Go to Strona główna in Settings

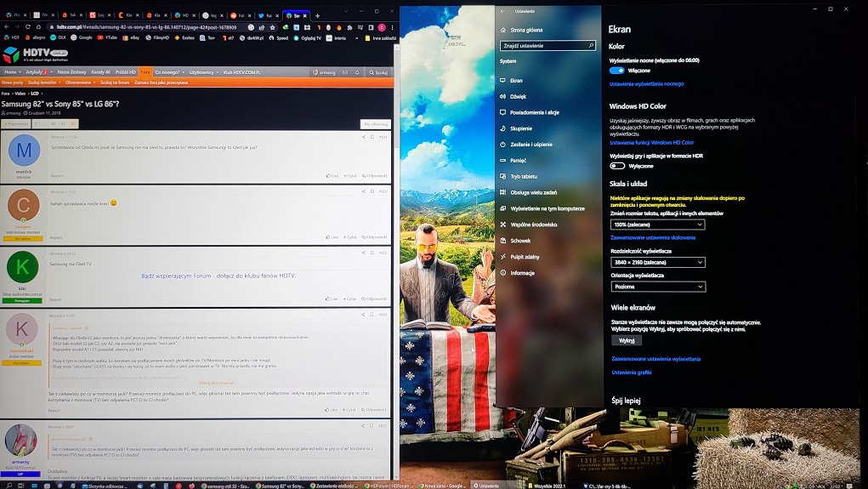[521, 30]
